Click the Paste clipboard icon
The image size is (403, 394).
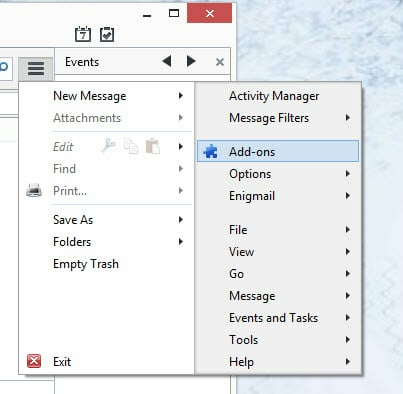coord(153,146)
